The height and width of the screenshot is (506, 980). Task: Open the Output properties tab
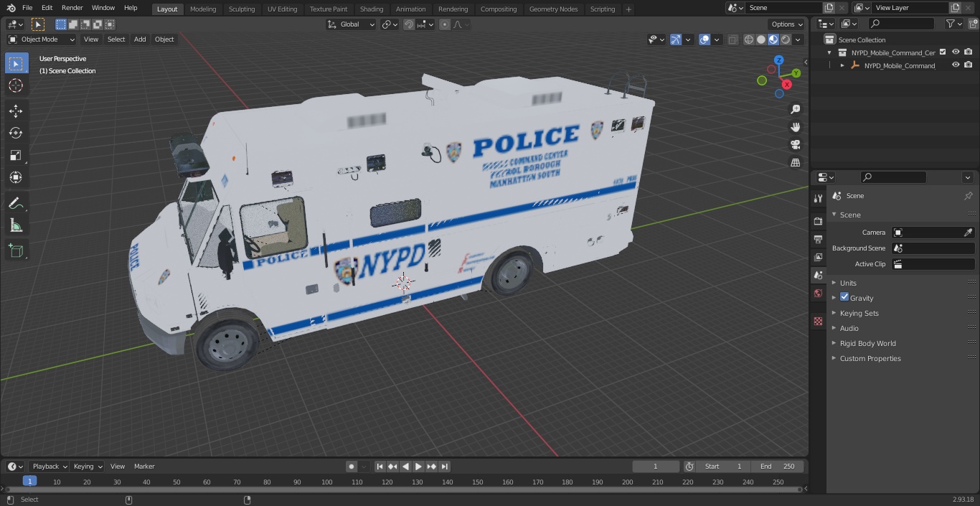click(818, 239)
